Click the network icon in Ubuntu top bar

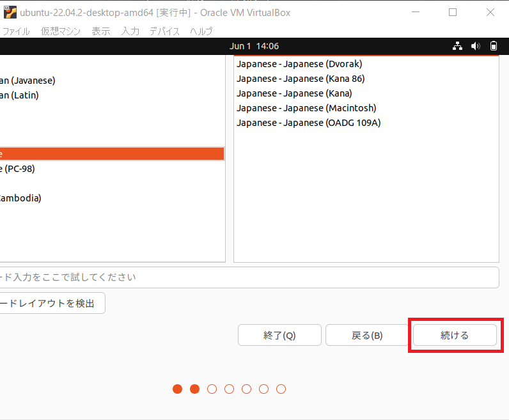[457, 46]
